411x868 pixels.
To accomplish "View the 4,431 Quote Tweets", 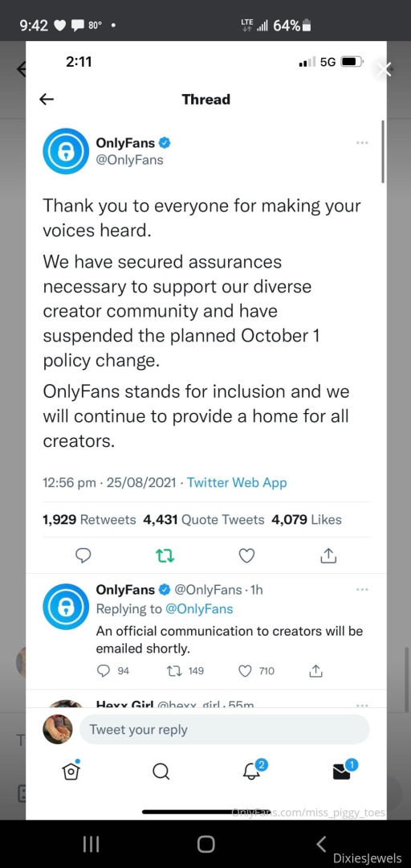I will pos(204,520).
